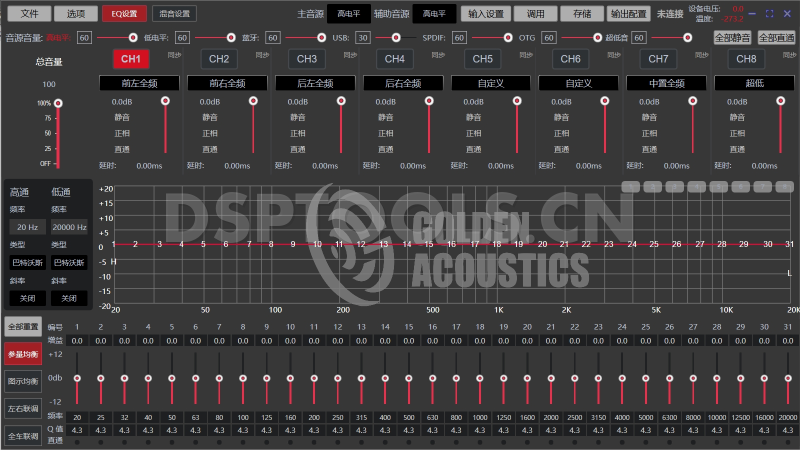Viewport: 800px width, 450px height.
Task: Click the 全部重置 reset all button
Action: click(x=23, y=327)
